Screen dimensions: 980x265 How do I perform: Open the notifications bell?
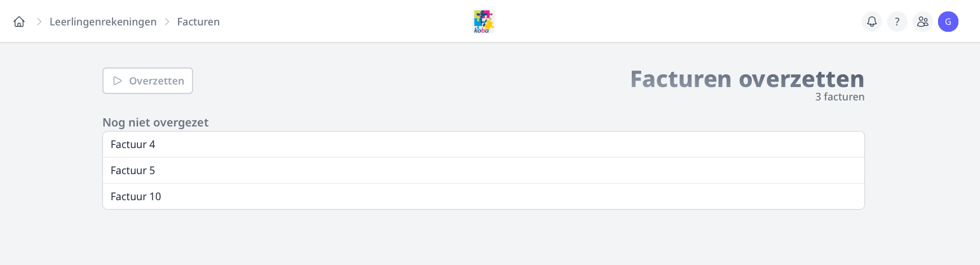click(x=872, y=22)
